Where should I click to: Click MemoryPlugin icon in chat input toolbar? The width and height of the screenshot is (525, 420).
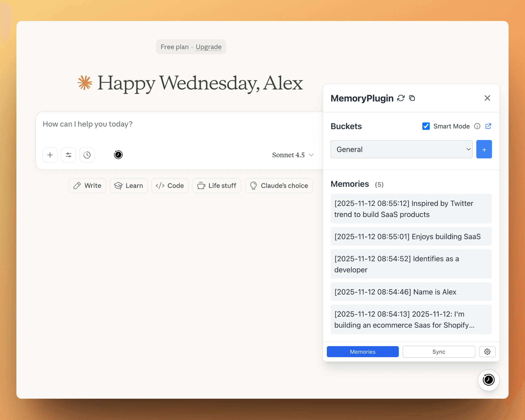[118, 155]
